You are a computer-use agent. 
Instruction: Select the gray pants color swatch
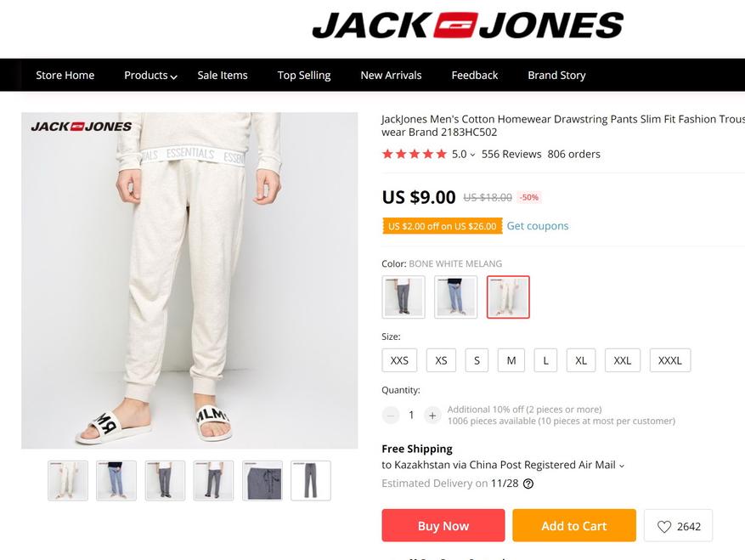404,297
